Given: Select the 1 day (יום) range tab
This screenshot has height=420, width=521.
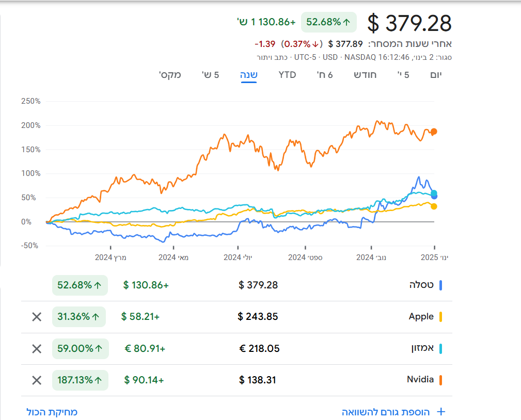Looking at the screenshot, I should (436, 75).
